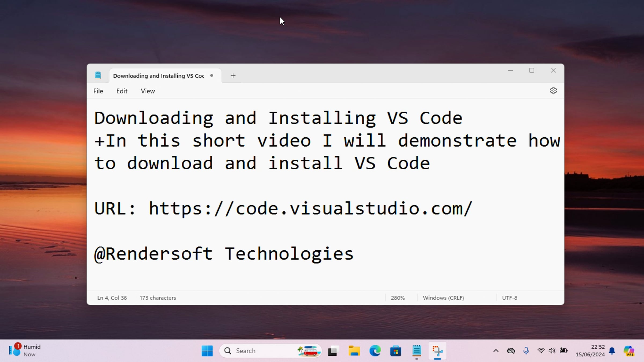Screen dimensions: 644x362
Task: Open the View menu
Action: coord(148,91)
